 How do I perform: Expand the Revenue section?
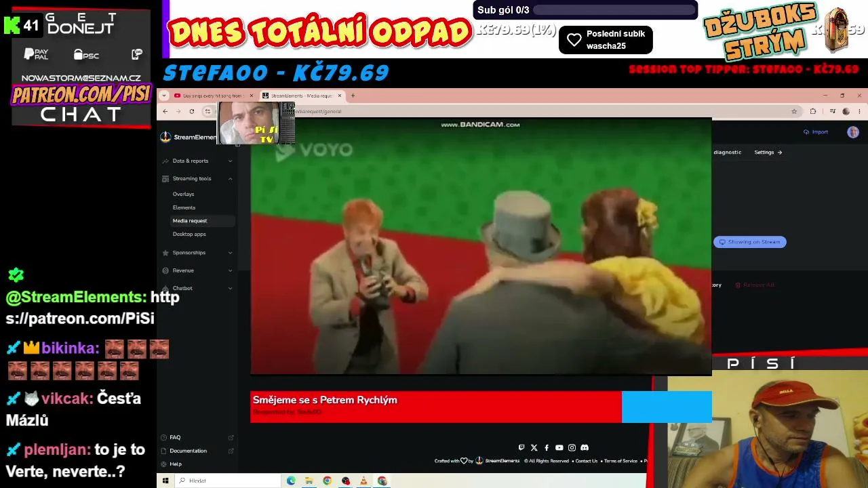[x=230, y=270]
